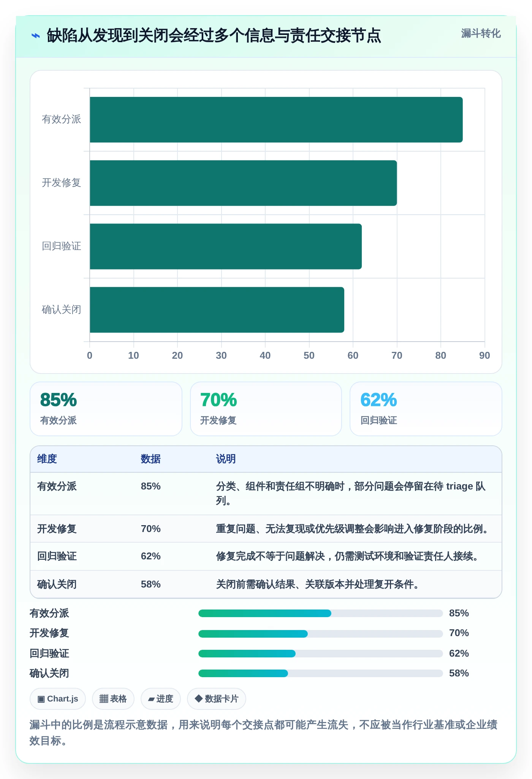
Task: Click the 回归验证 cell in the table
Action: click(57, 556)
